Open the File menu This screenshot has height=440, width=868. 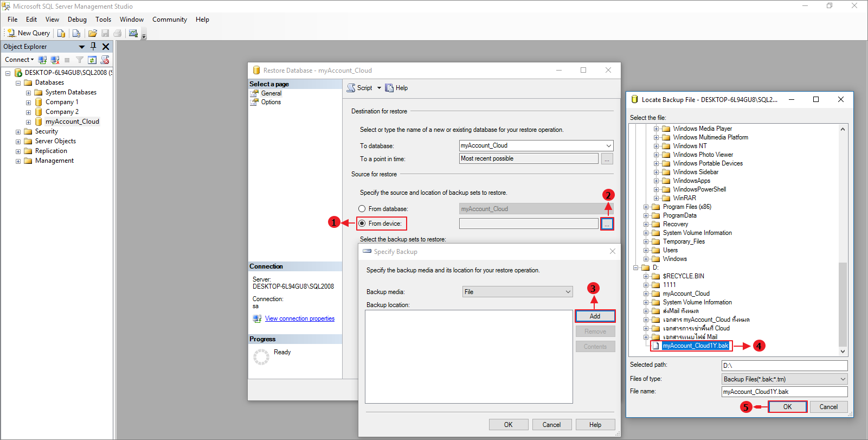12,20
